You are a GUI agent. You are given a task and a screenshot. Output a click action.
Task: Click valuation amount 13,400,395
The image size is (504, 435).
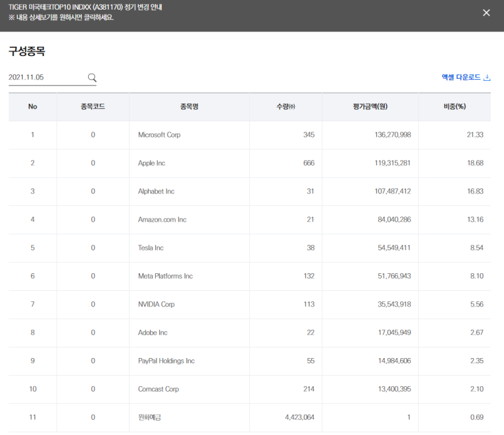click(394, 389)
